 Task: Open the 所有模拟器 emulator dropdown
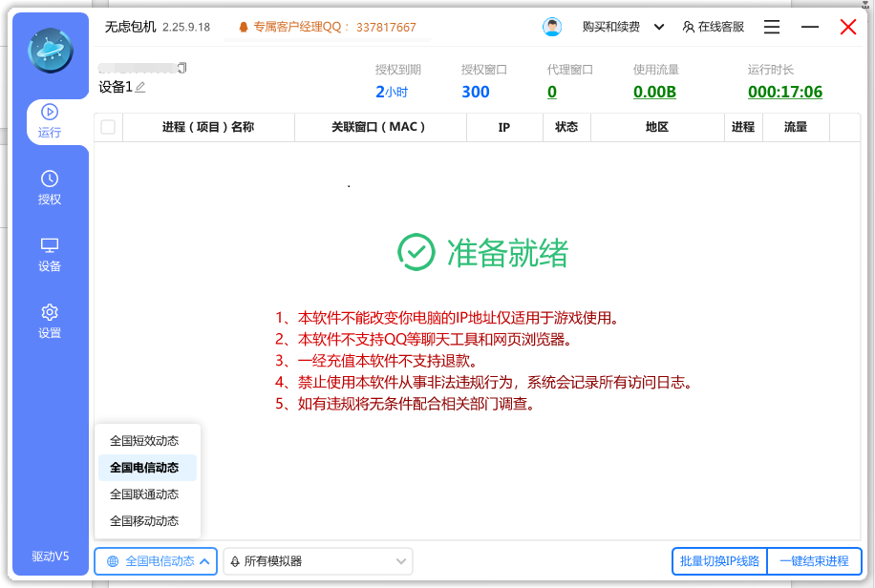click(x=317, y=561)
